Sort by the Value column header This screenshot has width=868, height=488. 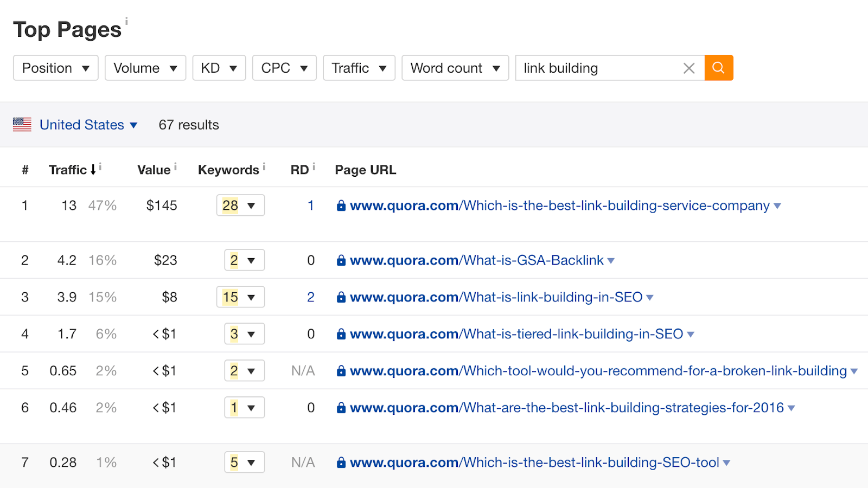coord(154,170)
